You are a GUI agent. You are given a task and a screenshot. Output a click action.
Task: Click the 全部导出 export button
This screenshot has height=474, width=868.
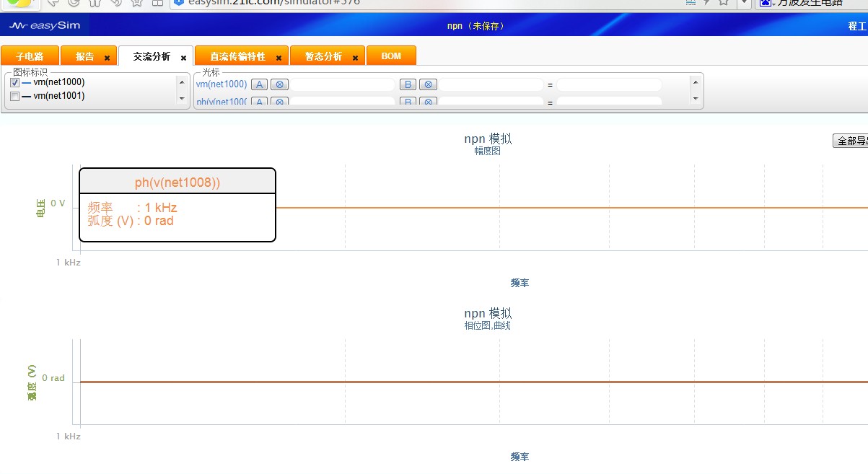pyautogui.click(x=851, y=141)
